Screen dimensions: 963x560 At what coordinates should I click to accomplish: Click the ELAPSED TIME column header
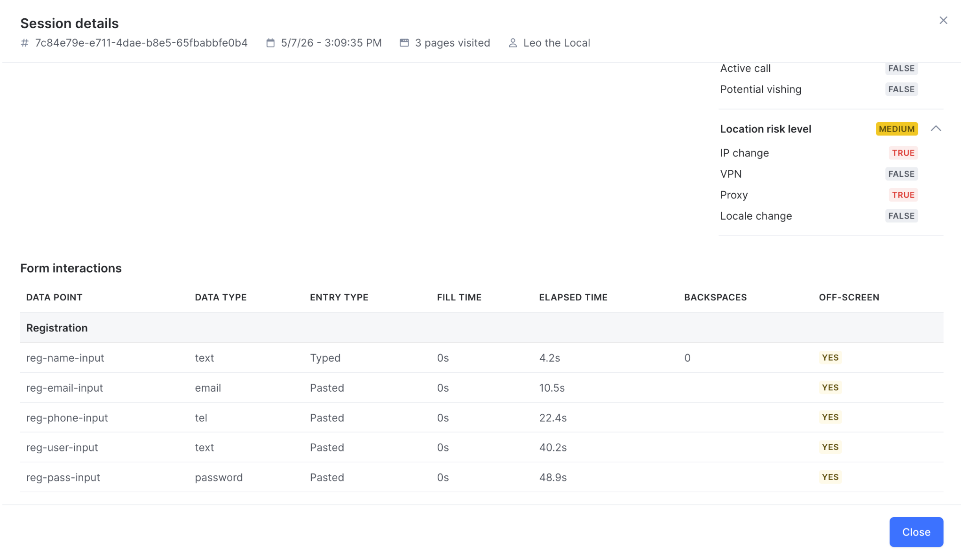(573, 297)
